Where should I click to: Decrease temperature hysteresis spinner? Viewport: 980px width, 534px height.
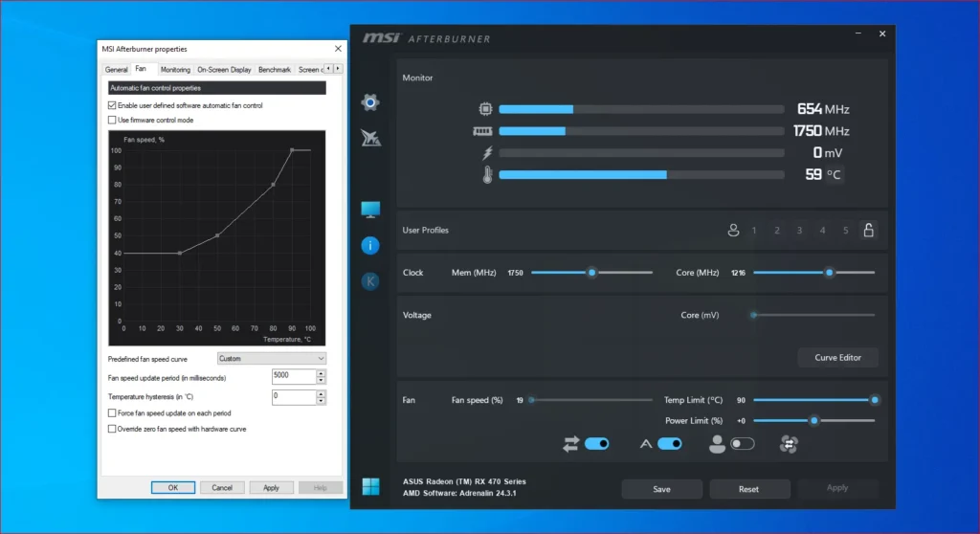(321, 400)
